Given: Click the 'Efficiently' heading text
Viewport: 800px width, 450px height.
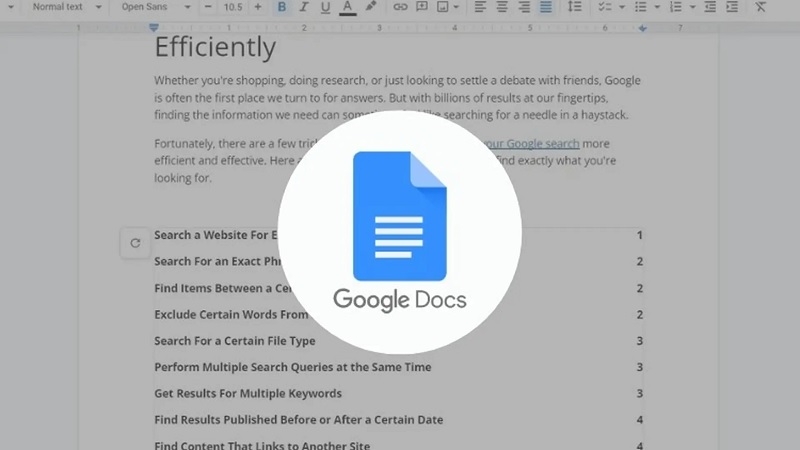Looking at the screenshot, I should click(215, 48).
